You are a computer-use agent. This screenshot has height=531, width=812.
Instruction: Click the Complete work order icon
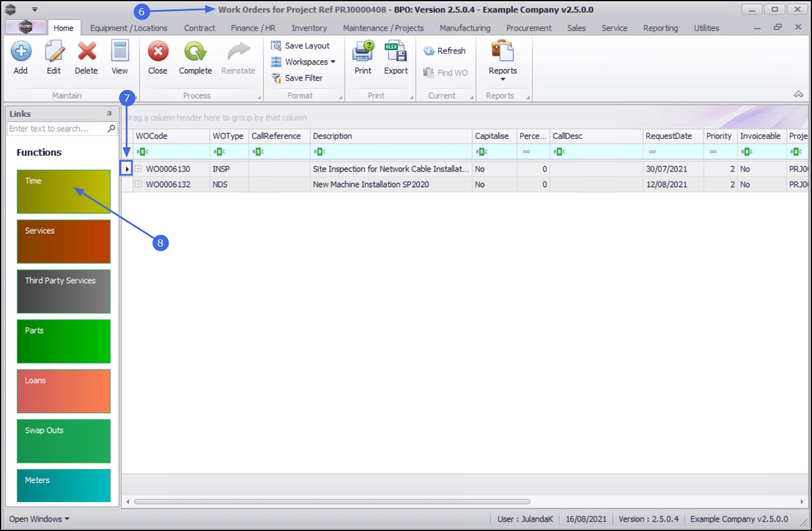tap(195, 52)
